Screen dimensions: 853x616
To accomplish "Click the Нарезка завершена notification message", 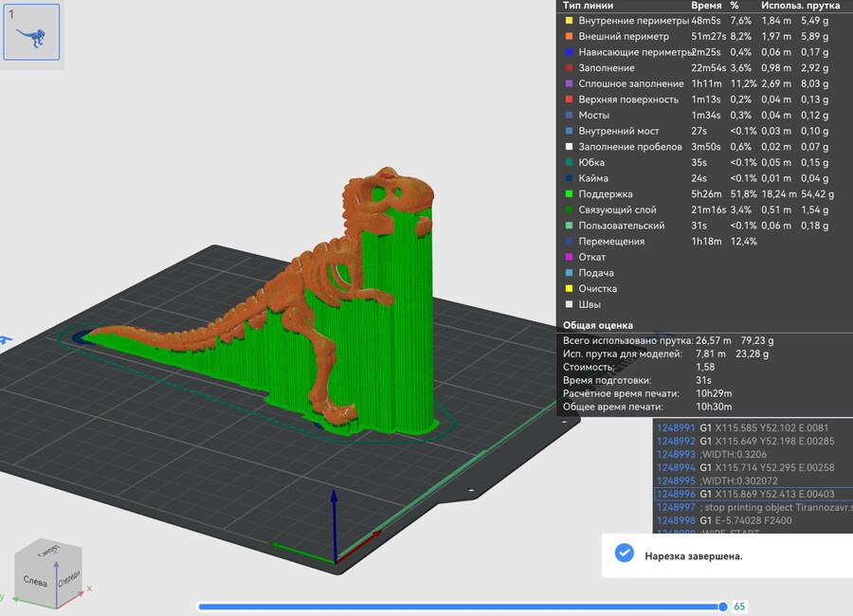I will (x=694, y=555).
